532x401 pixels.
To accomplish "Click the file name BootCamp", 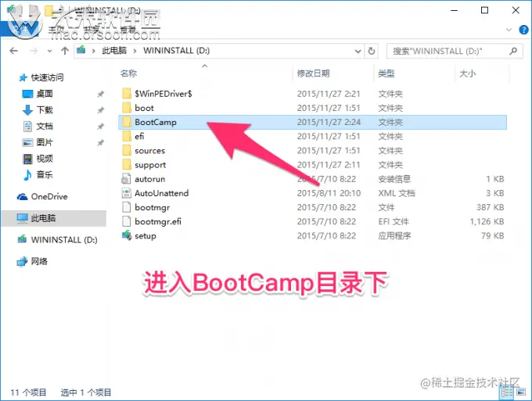I will click(x=156, y=123).
